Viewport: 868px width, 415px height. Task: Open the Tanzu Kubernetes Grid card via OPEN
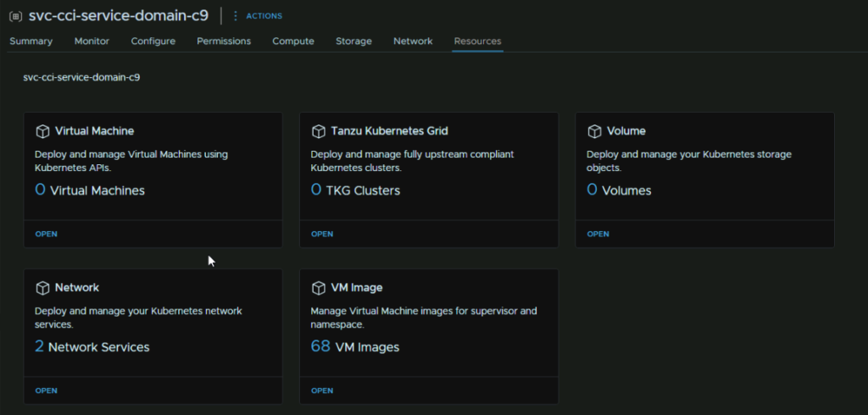322,234
